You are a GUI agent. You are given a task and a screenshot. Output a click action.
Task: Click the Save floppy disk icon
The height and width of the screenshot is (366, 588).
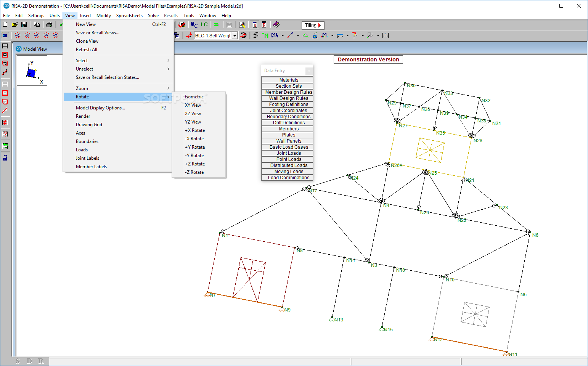click(24, 24)
